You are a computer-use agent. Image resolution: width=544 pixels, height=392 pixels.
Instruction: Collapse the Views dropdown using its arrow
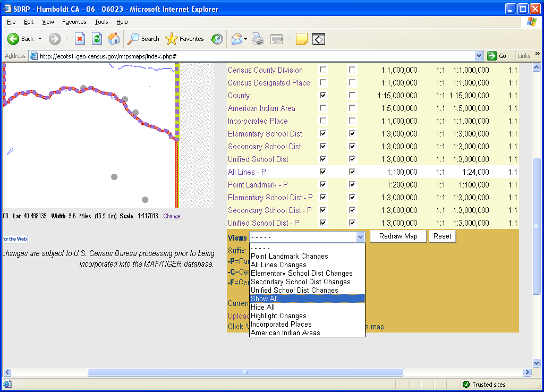[361, 237]
